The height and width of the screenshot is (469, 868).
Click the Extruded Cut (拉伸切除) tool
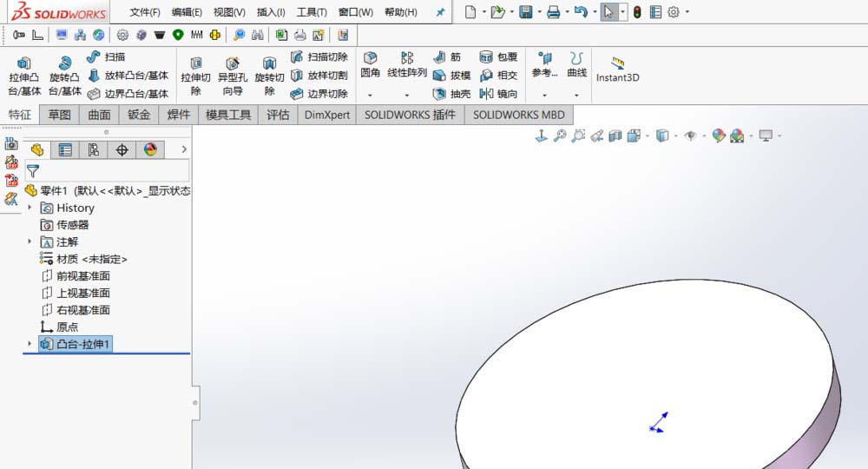195,76
